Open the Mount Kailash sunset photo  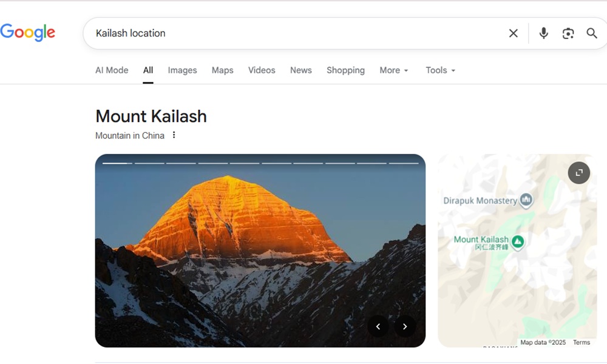point(260,251)
